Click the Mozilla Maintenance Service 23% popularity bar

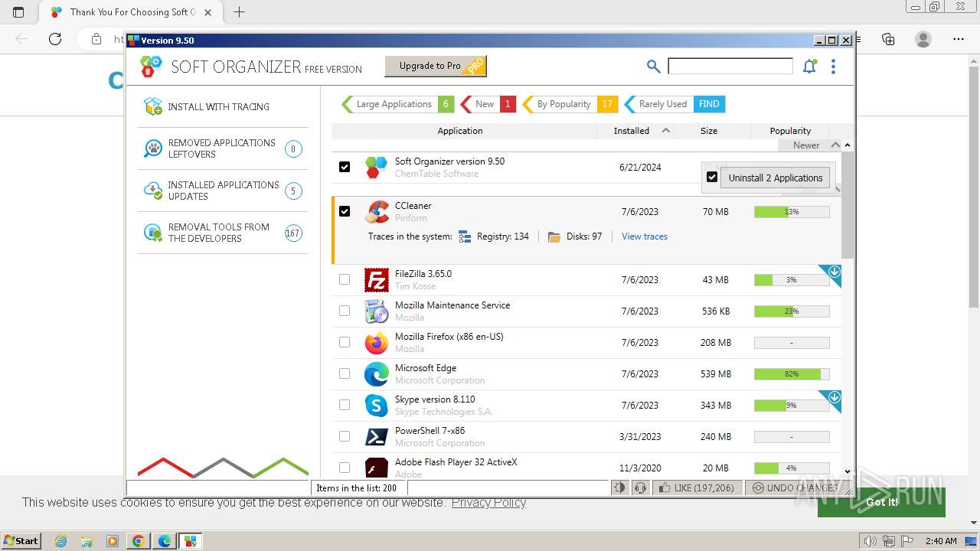pyautogui.click(x=792, y=311)
